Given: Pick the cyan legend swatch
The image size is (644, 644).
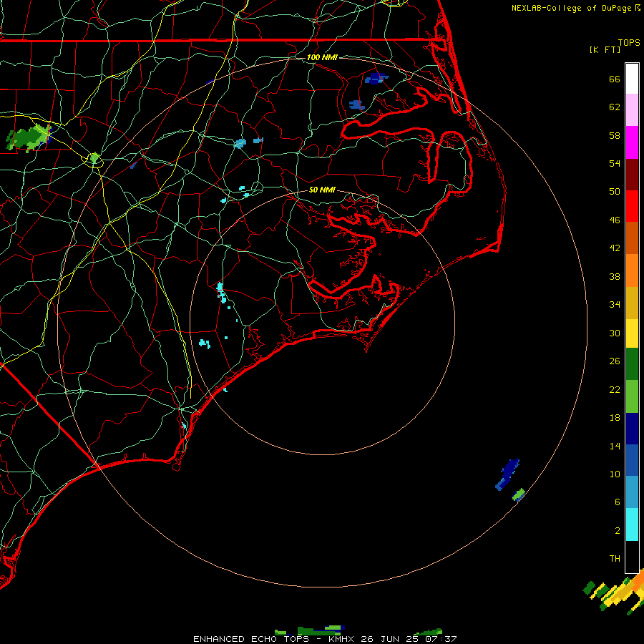Looking at the screenshot, I should (x=632, y=524).
